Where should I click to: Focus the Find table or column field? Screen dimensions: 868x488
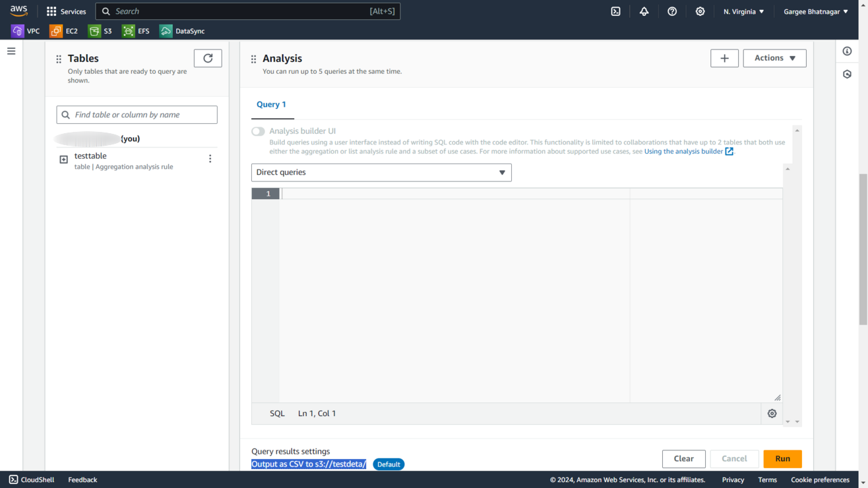(137, 115)
